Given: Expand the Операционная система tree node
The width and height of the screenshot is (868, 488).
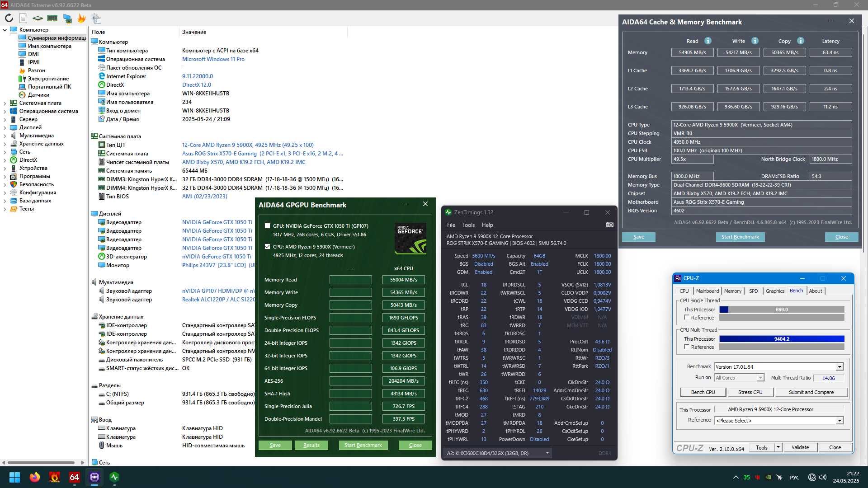Looking at the screenshot, I should (x=5, y=111).
